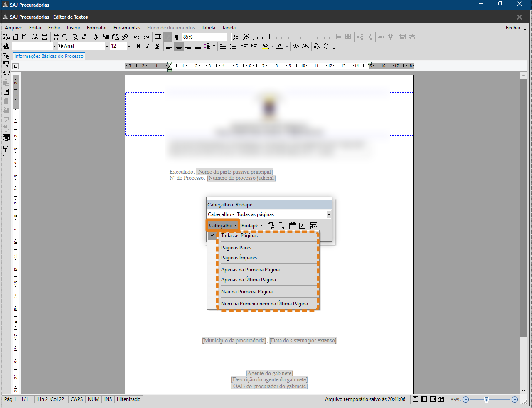532x408 pixels.
Task: Click the zoom slider in status bar
Action: click(x=487, y=400)
